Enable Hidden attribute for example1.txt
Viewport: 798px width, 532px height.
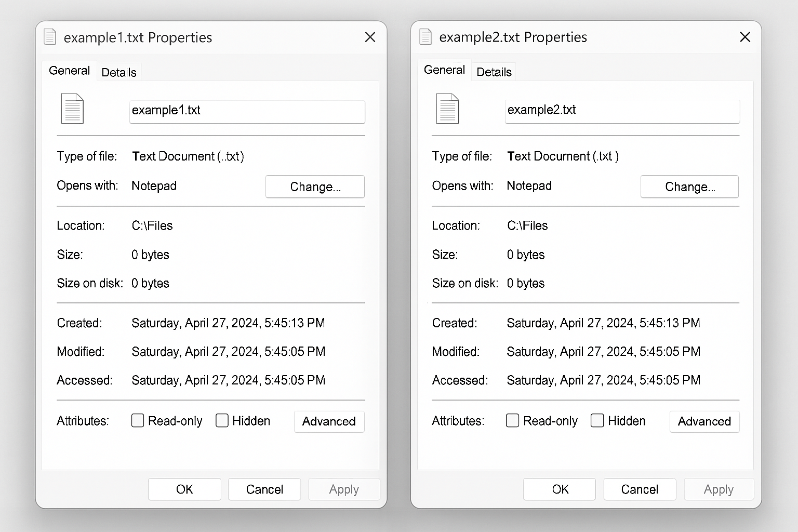coord(222,420)
